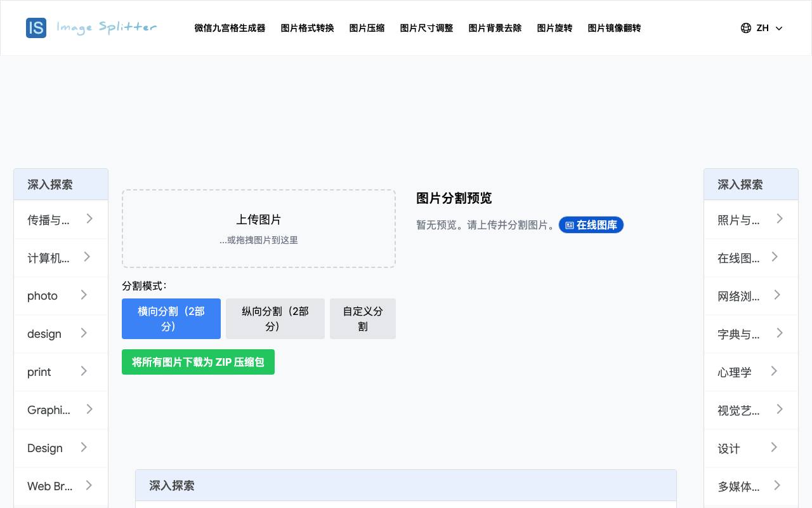Select 图片背景去除 in navigation

[495, 28]
